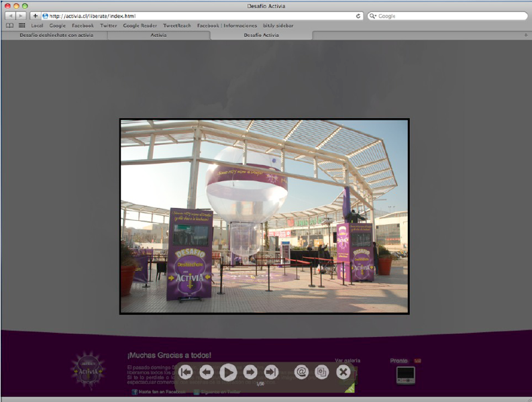Show all bookmarks via the book icon

9,26
